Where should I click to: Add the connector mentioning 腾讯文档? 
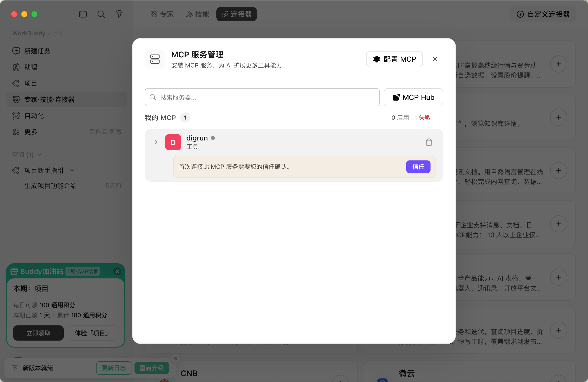[x=559, y=171]
